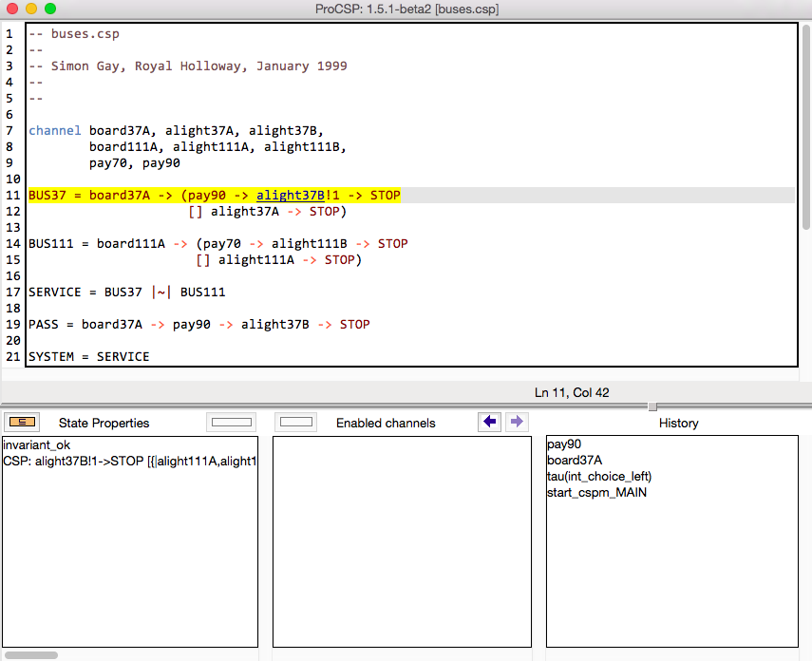
Task: Select pay90 in the History list
Action: tap(563, 444)
